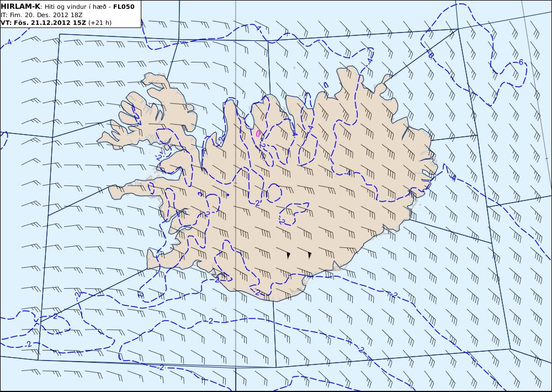The width and height of the screenshot is (552, 392).
Task: Select the 'Hiti og vindur í hæð' caption
Action: [x=75, y=7]
